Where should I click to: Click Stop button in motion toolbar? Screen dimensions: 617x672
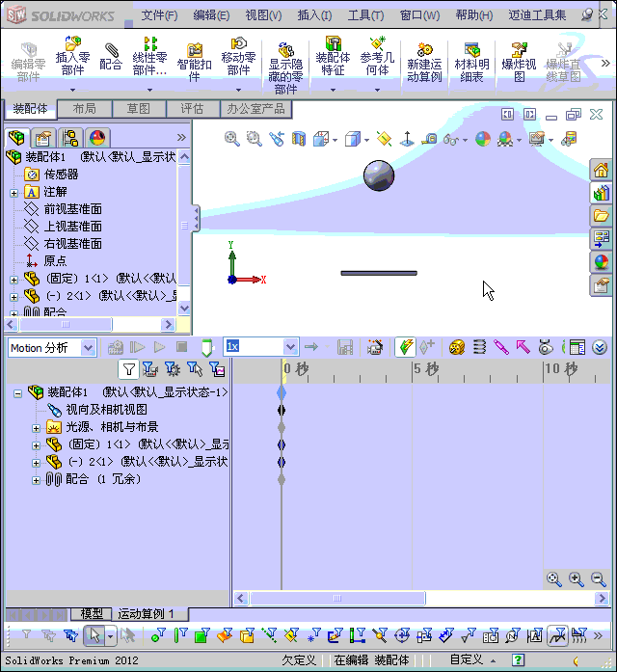pyautogui.click(x=181, y=347)
